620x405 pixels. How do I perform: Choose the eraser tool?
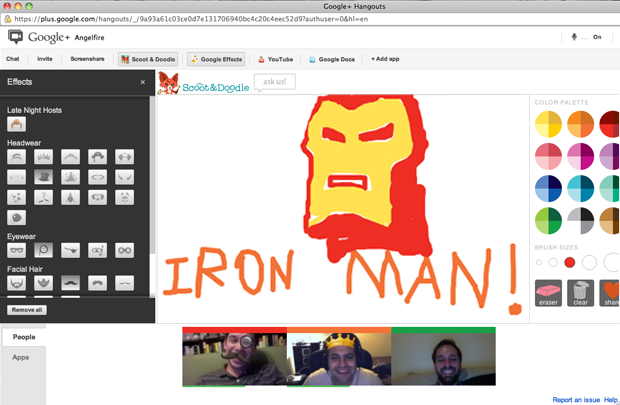tap(548, 293)
